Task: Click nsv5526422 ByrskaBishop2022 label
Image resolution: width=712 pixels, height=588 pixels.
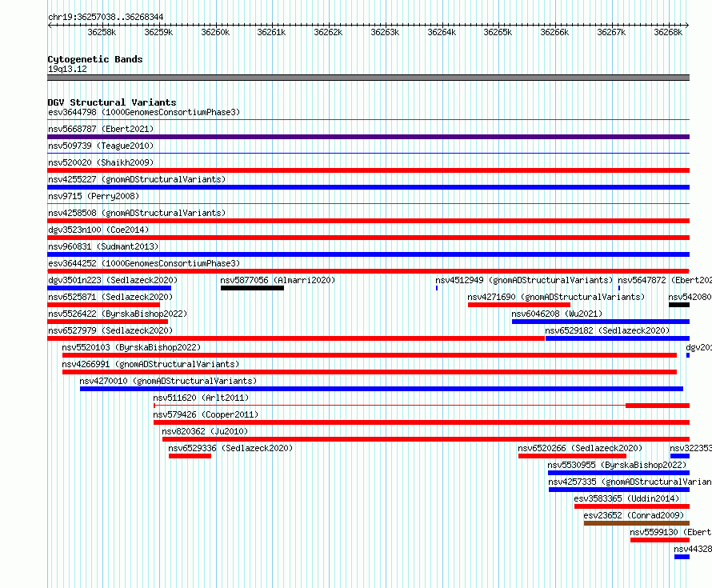Action: [x=118, y=314]
